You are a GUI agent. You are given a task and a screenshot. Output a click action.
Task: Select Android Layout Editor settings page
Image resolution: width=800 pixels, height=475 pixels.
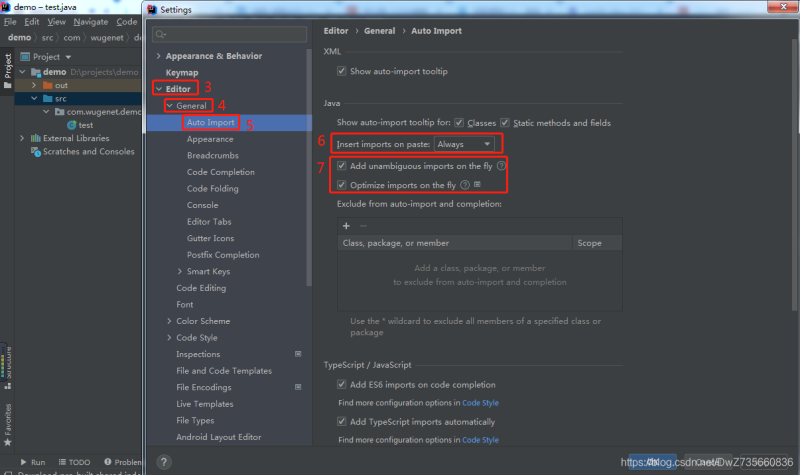[x=218, y=437]
